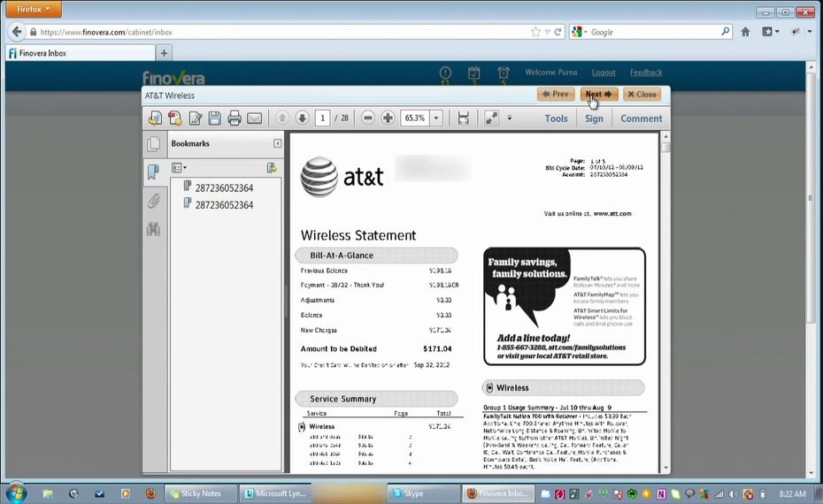The image size is (823, 504).
Task: Open search engine selector dropdown
Action: point(580,32)
